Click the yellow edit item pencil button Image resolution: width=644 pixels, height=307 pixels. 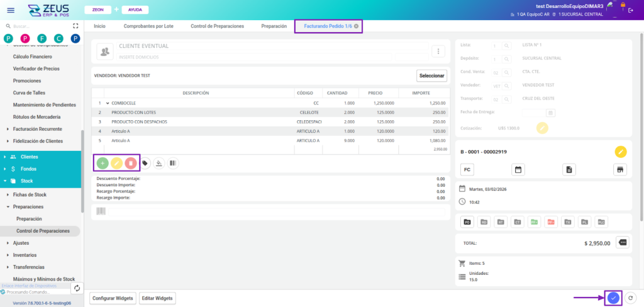117,163
